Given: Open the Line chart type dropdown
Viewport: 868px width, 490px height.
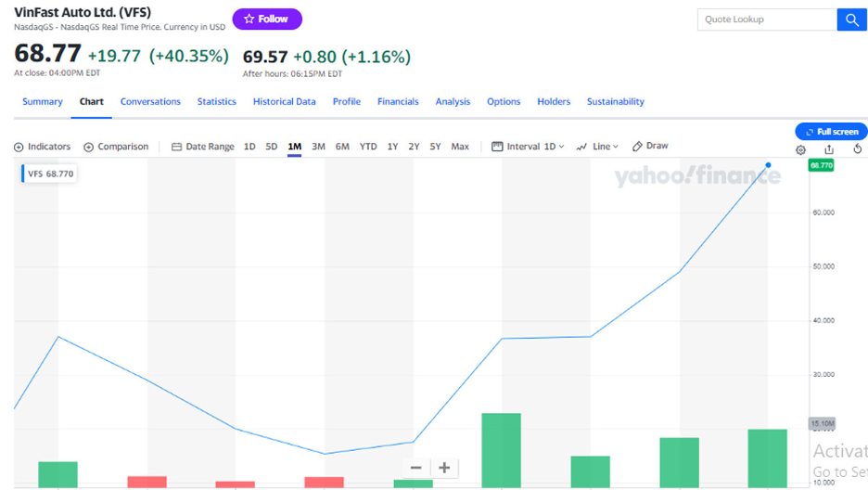Looking at the screenshot, I should (x=597, y=147).
